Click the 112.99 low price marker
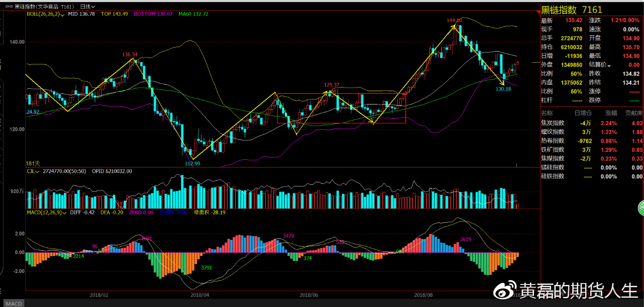This screenshot has width=644, height=307. click(x=193, y=163)
